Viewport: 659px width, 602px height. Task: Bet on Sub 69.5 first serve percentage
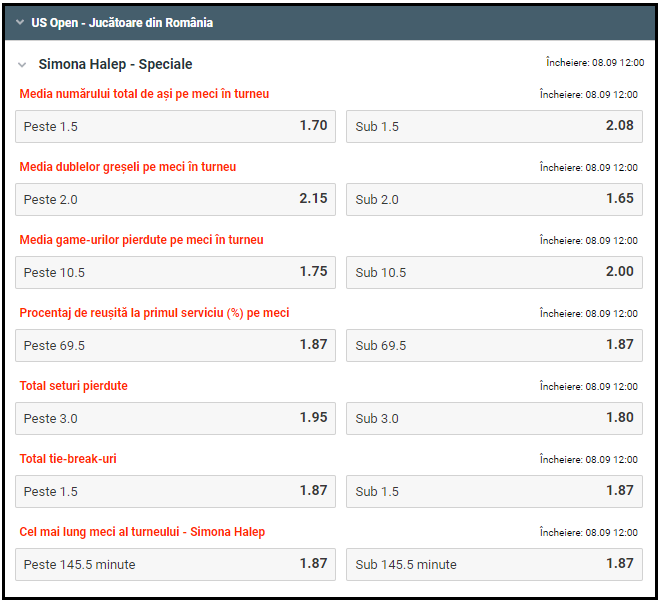click(x=494, y=345)
